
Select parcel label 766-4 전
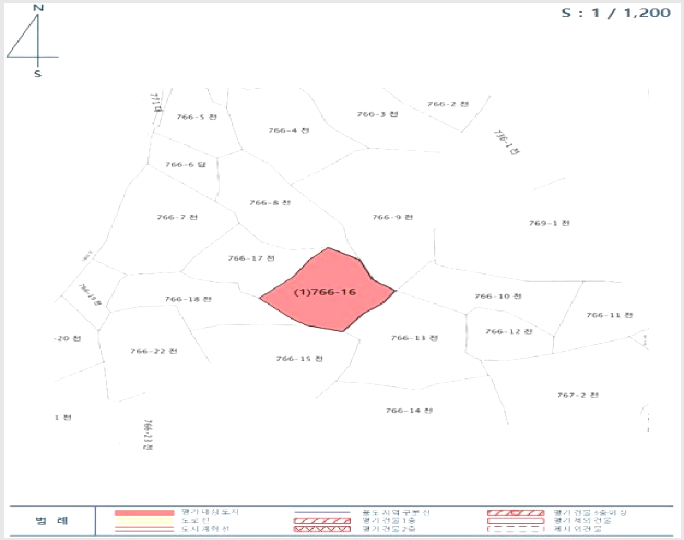coord(289,130)
